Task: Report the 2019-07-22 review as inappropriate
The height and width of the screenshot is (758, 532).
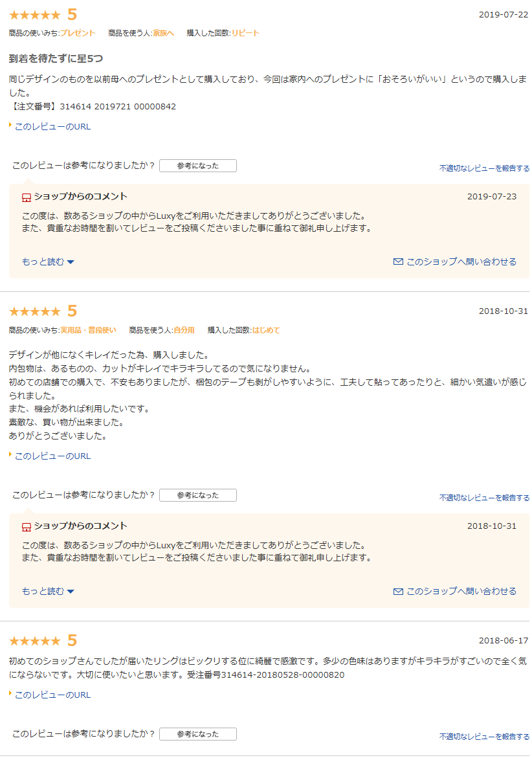Action: [484, 168]
